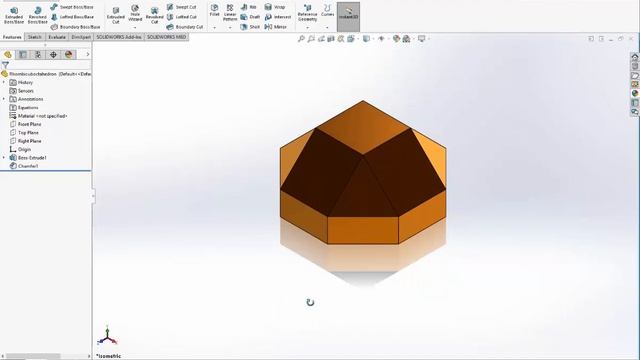Open the Curves tools
Viewport: 640px width, 360px height.
(327, 11)
